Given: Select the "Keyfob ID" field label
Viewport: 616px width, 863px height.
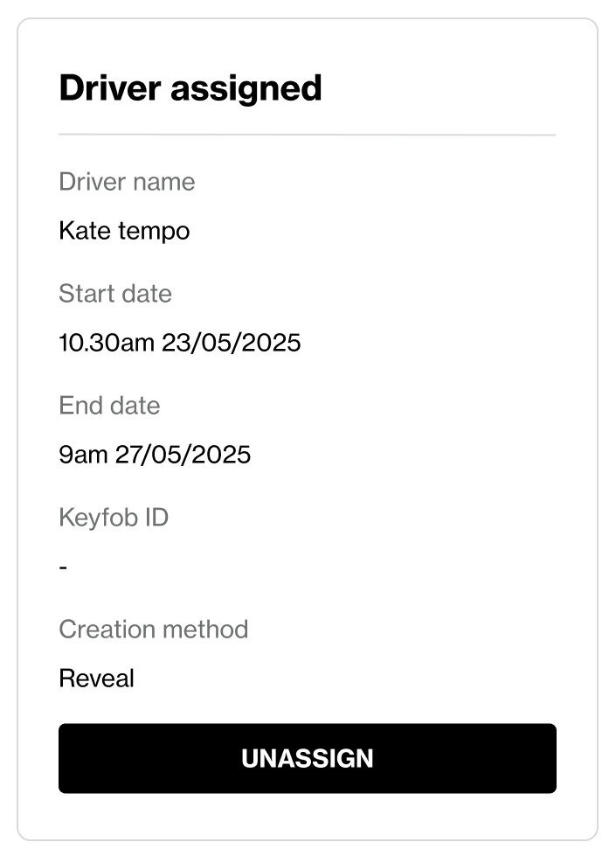Looking at the screenshot, I should [x=114, y=518].
